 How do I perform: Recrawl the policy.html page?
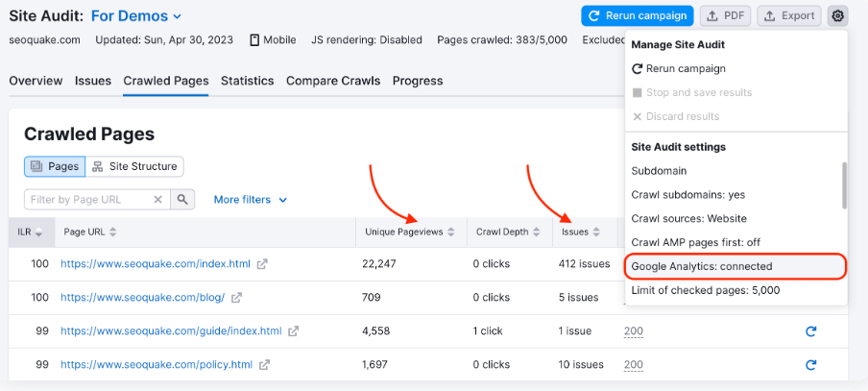[811, 365]
